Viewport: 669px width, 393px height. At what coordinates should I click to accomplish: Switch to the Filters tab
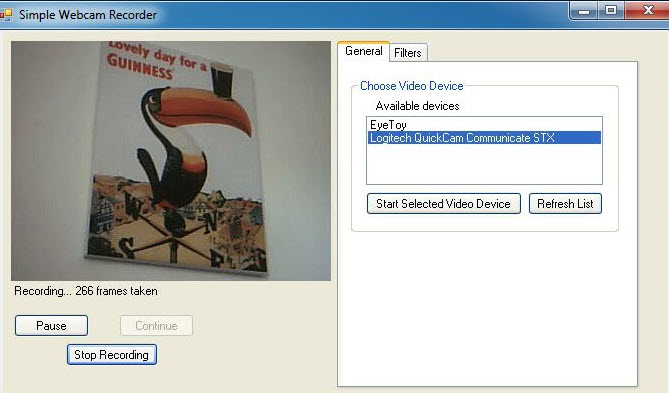tap(407, 53)
